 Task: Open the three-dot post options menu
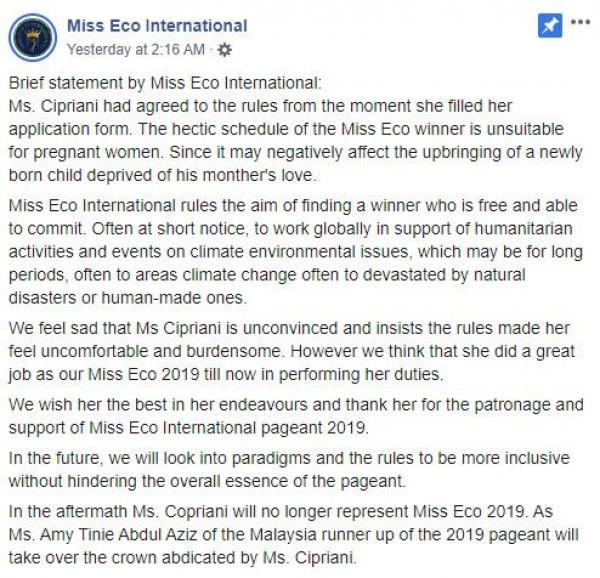[580, 22]
